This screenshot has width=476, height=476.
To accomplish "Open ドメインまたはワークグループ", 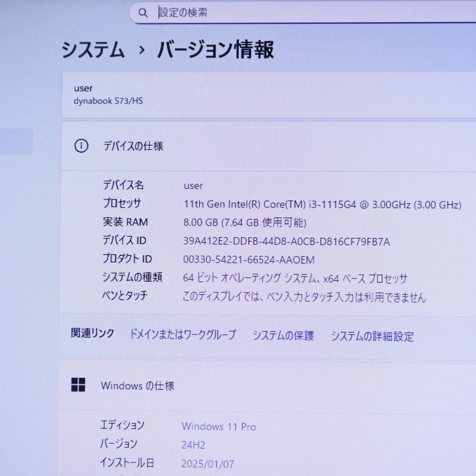I will [183, 334].
